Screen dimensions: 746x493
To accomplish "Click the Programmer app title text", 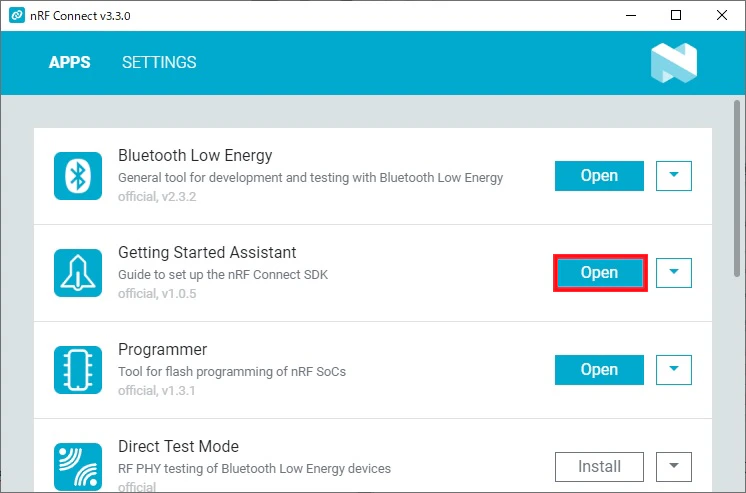I will click(163, 349).
